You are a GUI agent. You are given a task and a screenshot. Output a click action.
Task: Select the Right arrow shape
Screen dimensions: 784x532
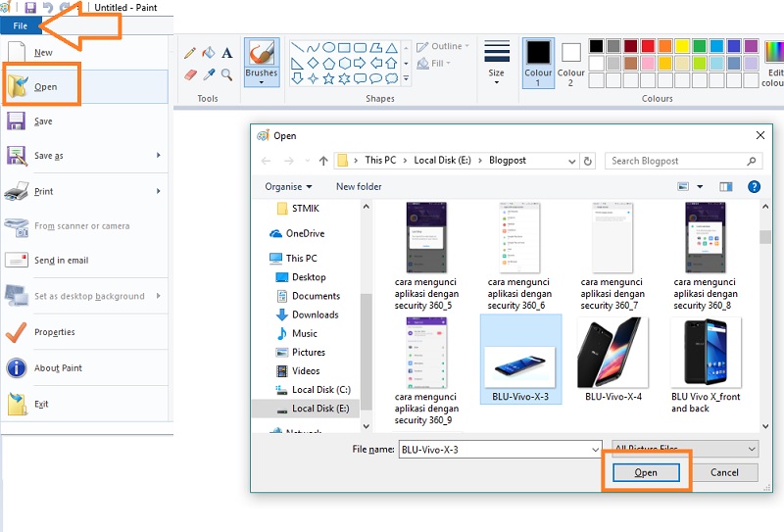(x=360, y=63)
